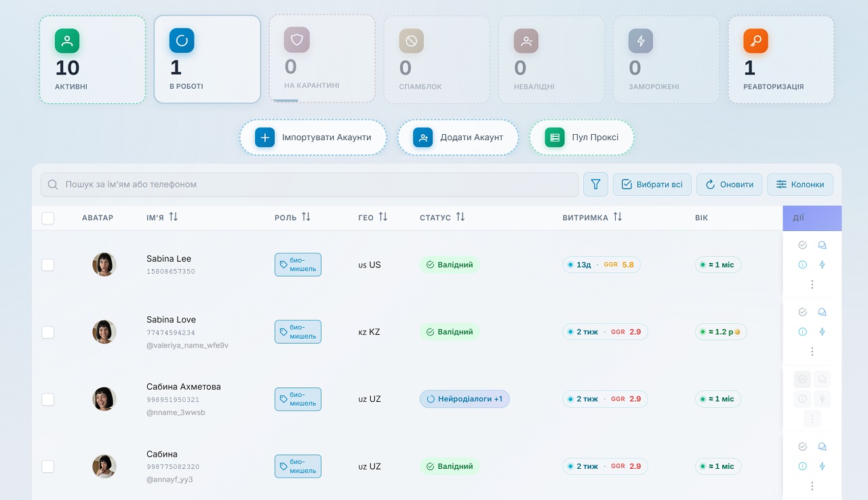This screenshot has height=500, width=868.
Task: Click the Вибрати всі button
Action: 652,184
